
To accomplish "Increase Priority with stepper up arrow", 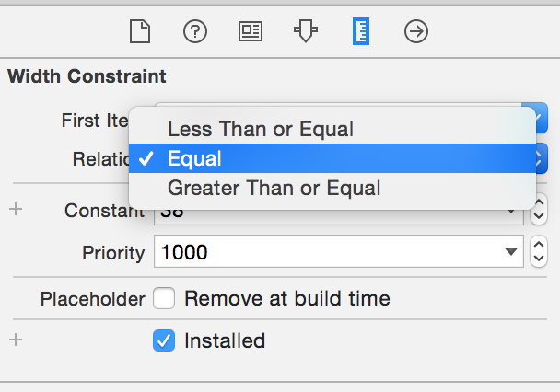I will click(x=539, y=245).
